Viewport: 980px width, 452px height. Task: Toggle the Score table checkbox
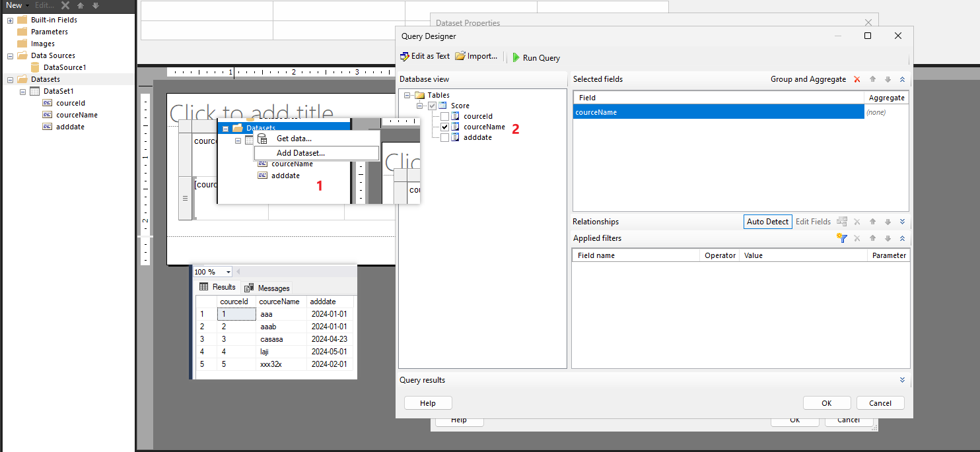pyautogui.click(x=433, y=106)
